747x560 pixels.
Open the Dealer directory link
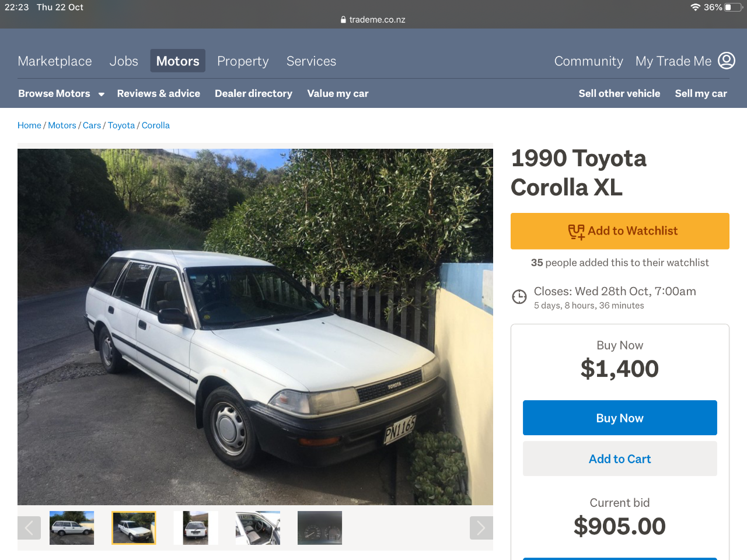pos(253,93)
